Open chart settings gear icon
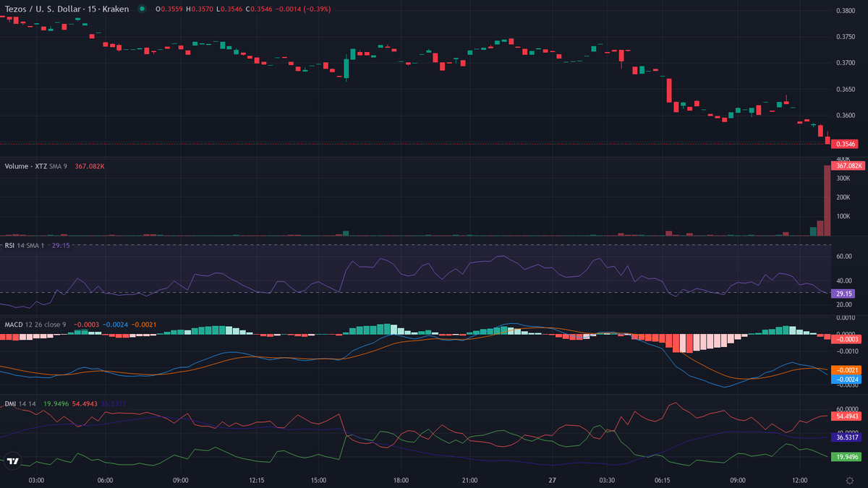This screenshot has height=488, width=868. tap(849, 480)
